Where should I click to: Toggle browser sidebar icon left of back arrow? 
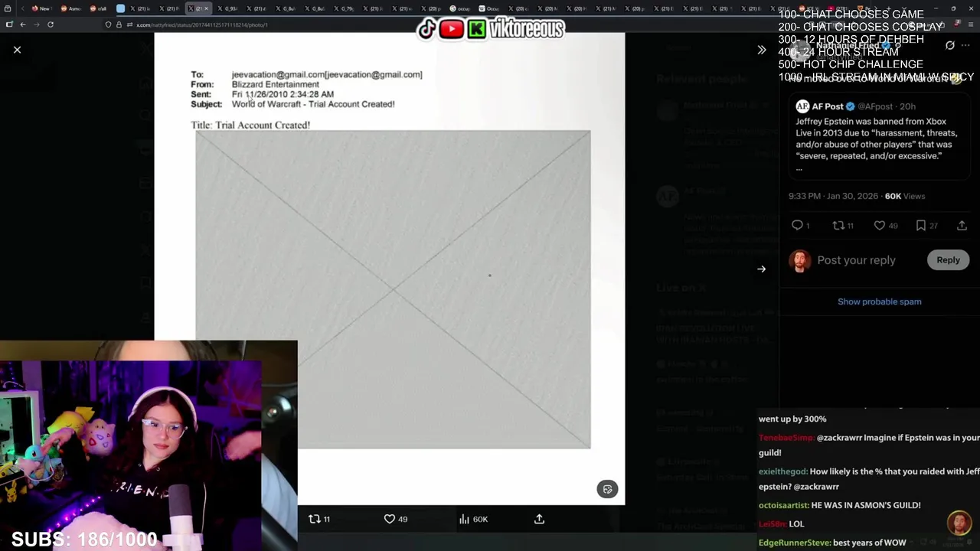[x=9, y=24]
